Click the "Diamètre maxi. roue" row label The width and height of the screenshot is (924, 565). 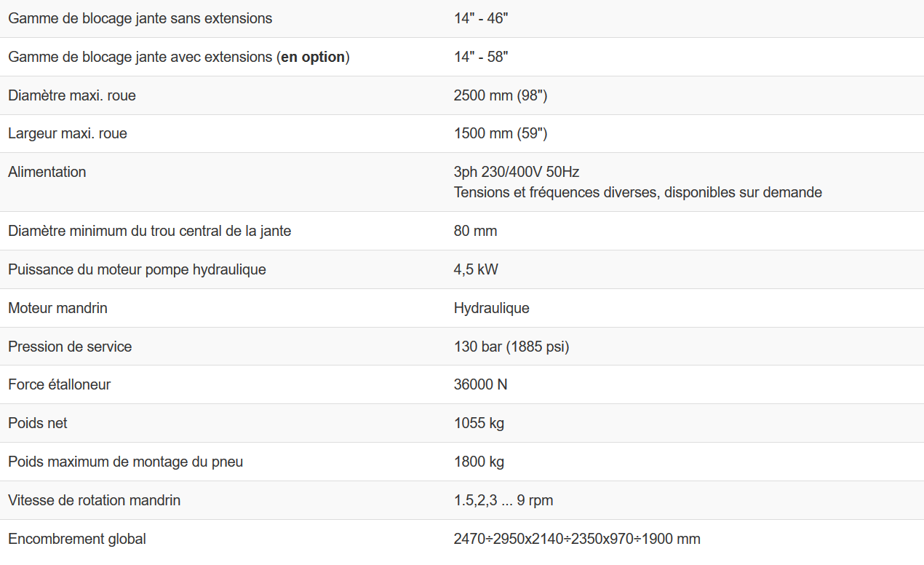pyautogui.click(x=71, y=95)
